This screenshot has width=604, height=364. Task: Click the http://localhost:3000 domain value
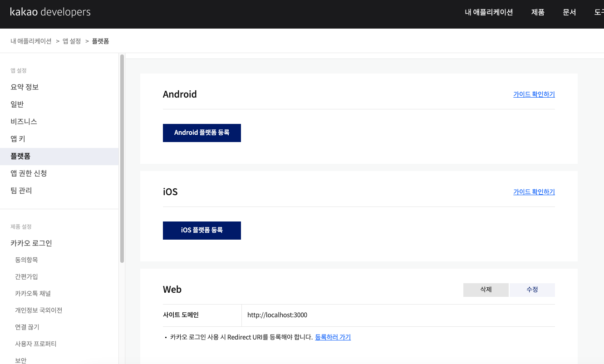(277, 315)
